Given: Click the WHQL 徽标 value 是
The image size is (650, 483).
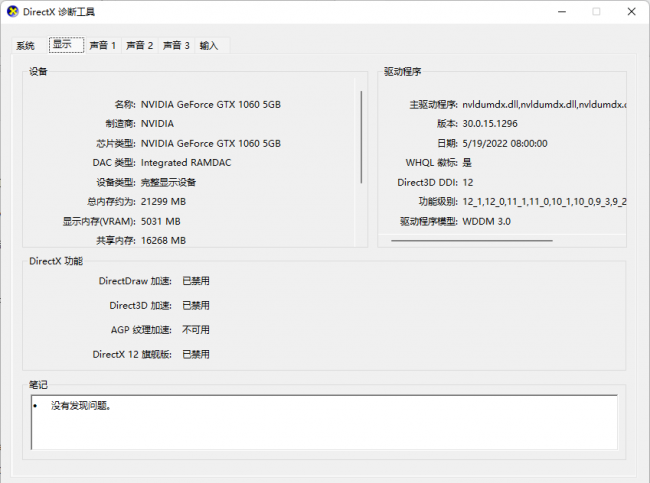Looking at the screenshot, I should [x=467, y=163].
